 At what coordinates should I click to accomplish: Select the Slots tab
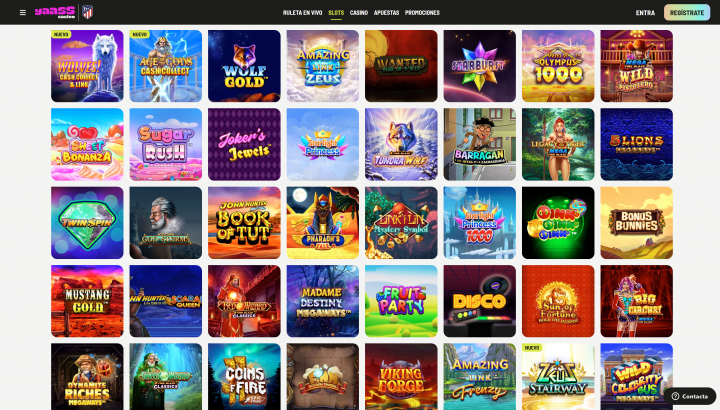[336, 12]
